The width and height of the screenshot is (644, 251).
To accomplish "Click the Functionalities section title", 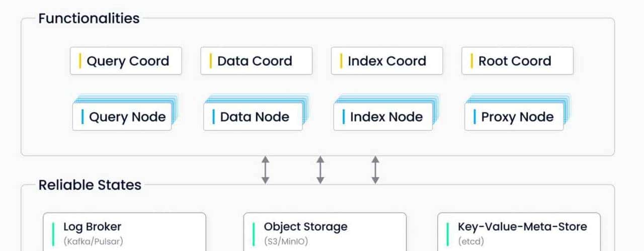I will click(x=89, y=19).
